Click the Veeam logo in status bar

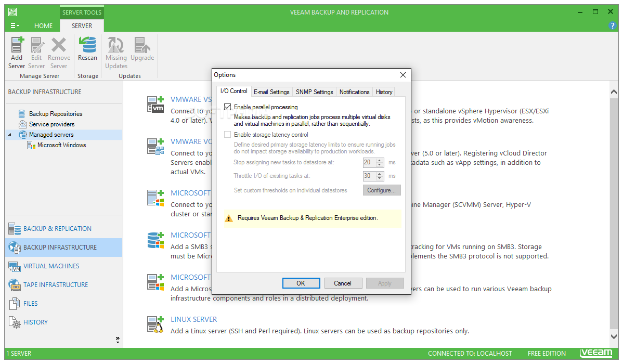(x=596, y=353)
